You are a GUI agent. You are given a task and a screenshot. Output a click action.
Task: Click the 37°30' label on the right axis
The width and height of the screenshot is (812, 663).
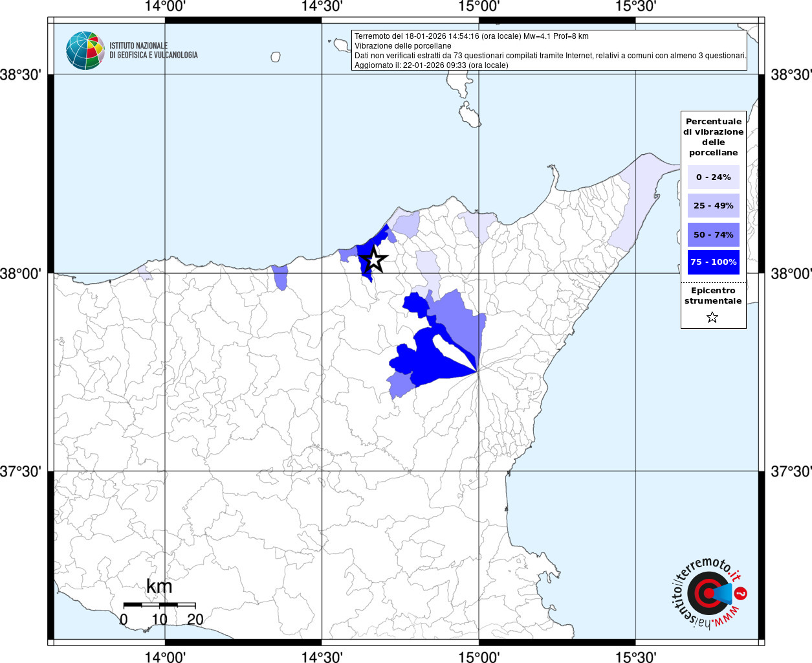790,472
